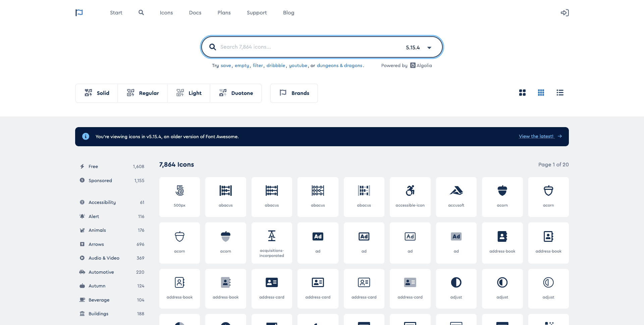Open the regular adjust icon
Screen dimensions: 644x325
(502, 289)
